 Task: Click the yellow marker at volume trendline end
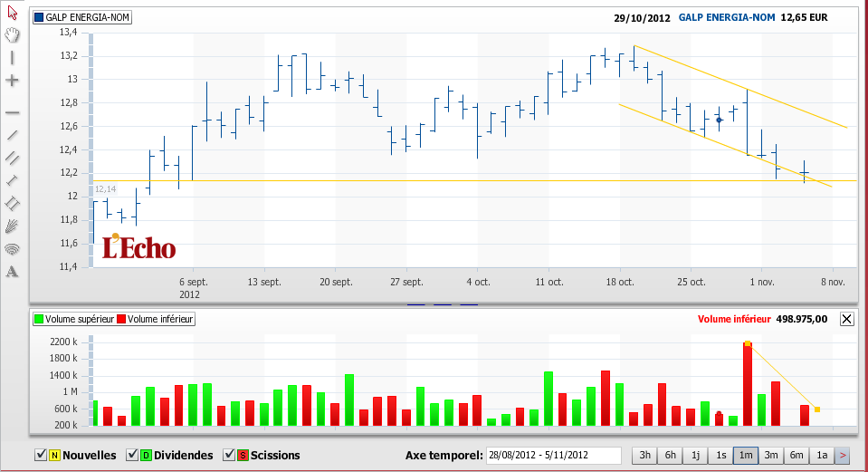(817, 409)
